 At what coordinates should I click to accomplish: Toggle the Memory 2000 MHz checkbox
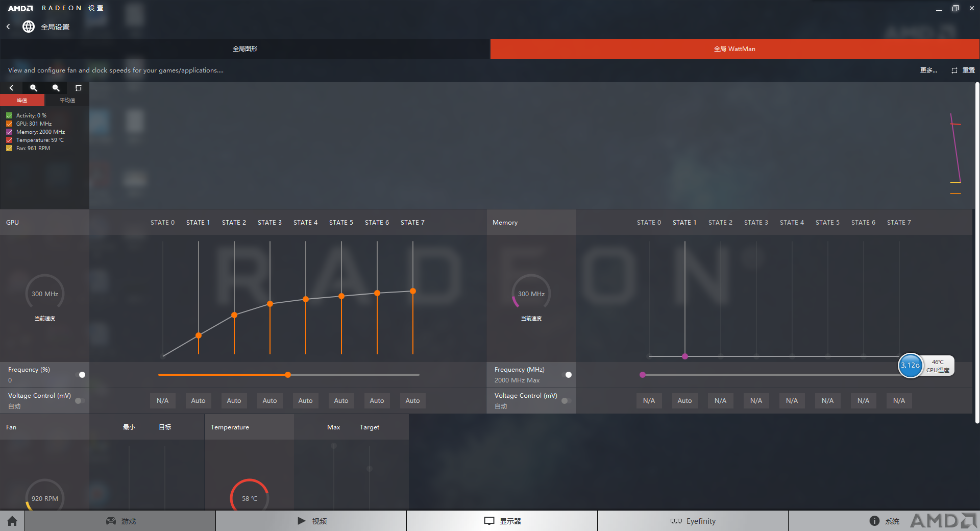coord(9,132)
